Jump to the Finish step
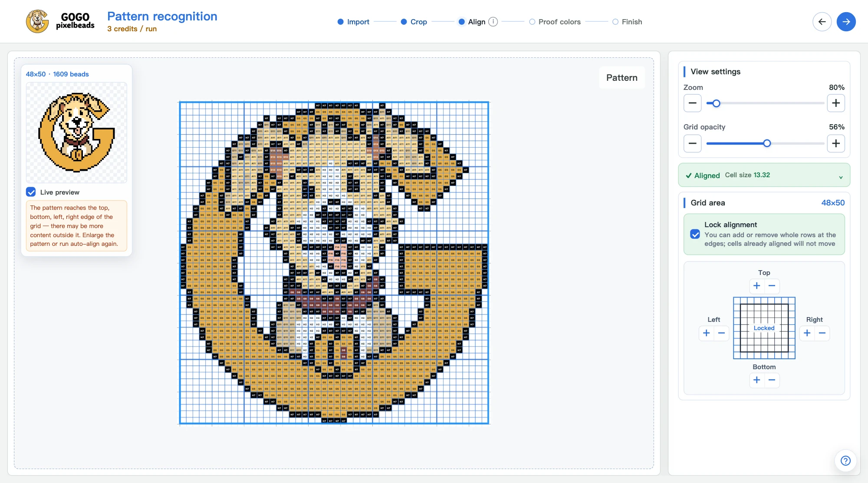Viewport: 868px width, 483px height. 627,22
